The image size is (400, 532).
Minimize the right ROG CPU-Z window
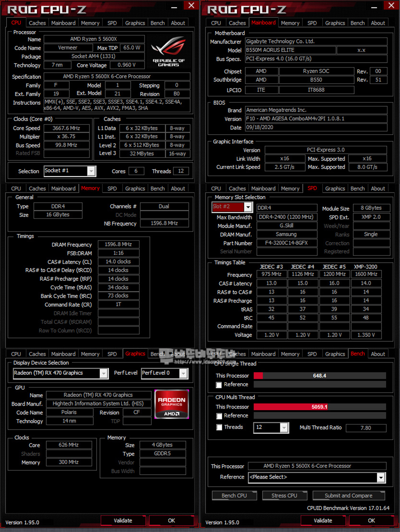[x=374, y=7]
